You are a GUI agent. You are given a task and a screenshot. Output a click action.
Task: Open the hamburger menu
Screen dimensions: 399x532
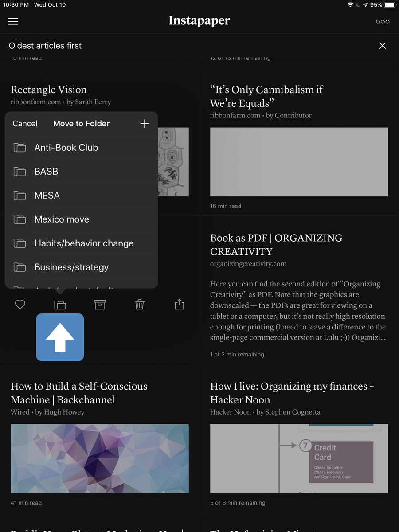point(13,21)
